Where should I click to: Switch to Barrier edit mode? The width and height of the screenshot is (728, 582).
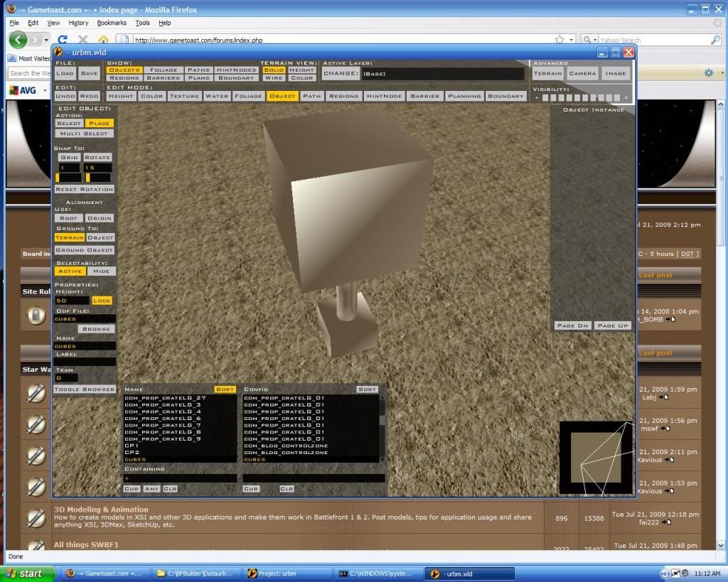pyautogui.click(x=424, y=96)
